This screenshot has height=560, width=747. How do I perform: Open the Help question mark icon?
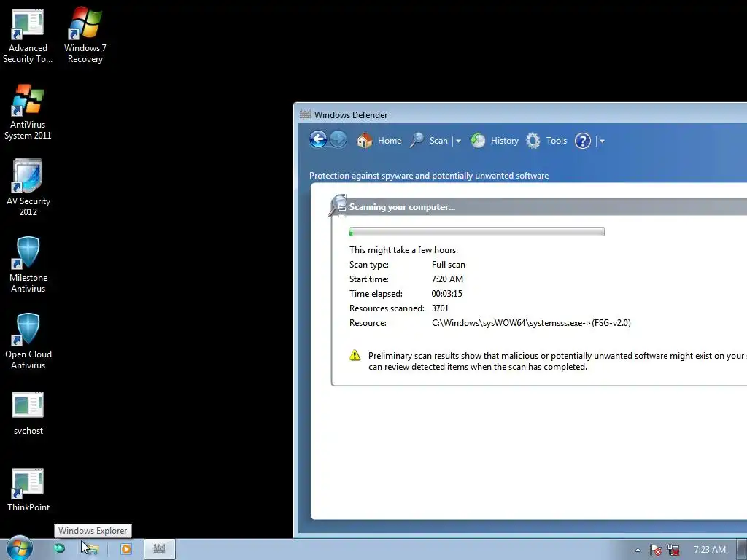(583, 141)
